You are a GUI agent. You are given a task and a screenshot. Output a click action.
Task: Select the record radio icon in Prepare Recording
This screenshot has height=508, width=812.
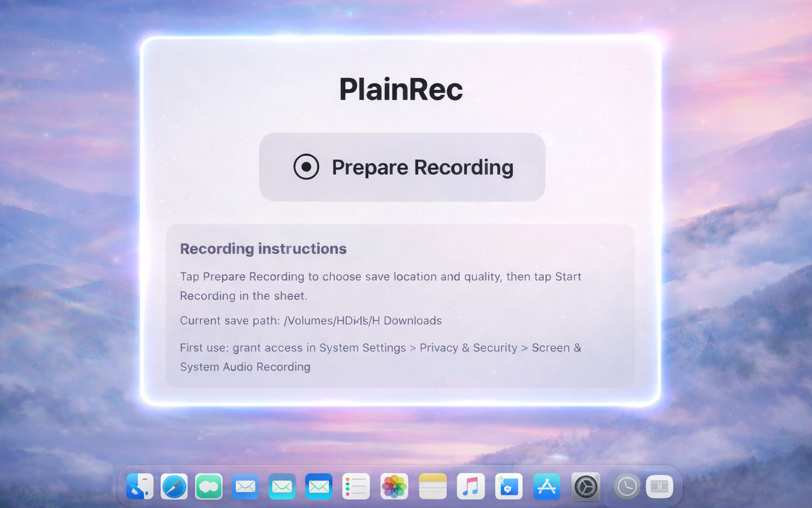point(306,167)
